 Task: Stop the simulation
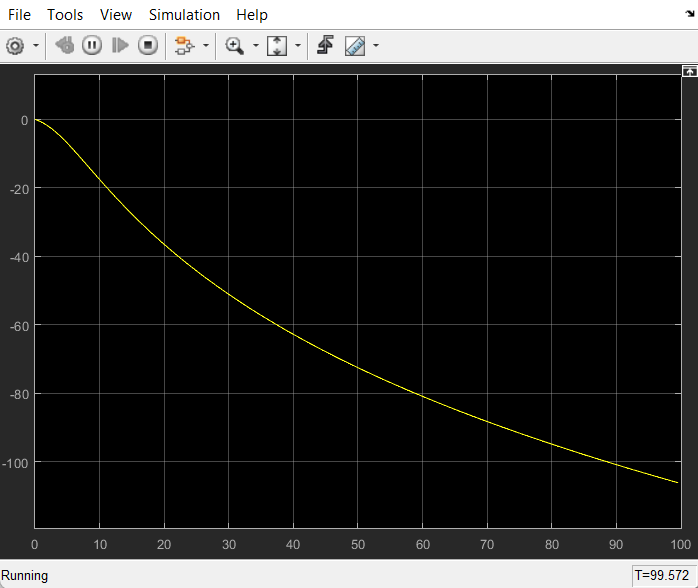pyautogui.click(x=148, y=45)
